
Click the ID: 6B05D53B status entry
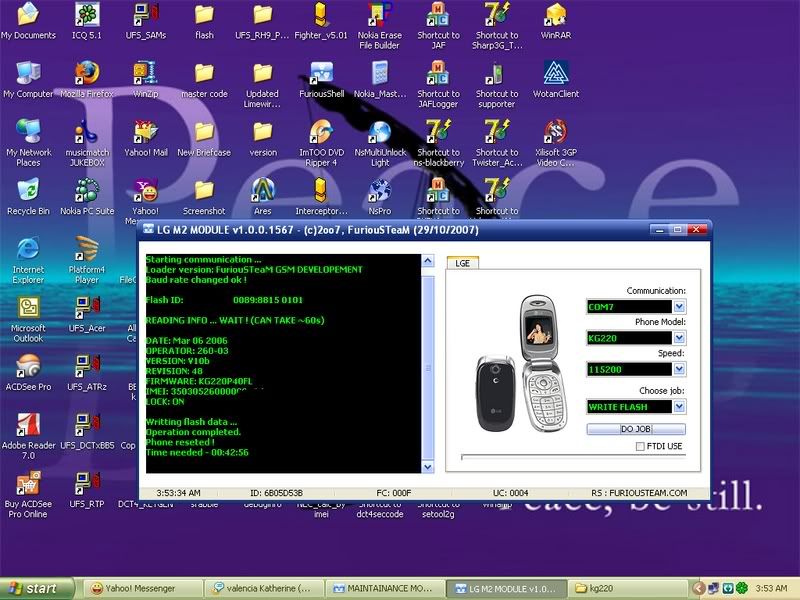click(x=276, y=493)
